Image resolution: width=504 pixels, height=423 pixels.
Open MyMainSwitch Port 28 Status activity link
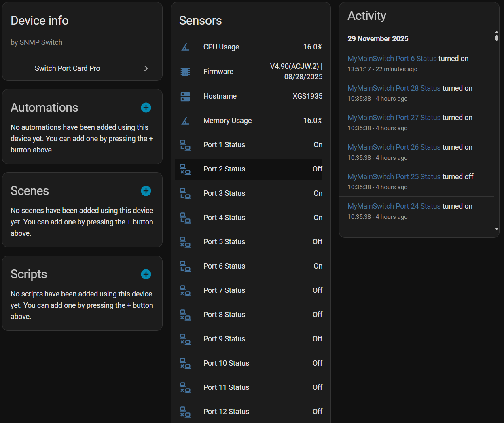tap(394, 88)
